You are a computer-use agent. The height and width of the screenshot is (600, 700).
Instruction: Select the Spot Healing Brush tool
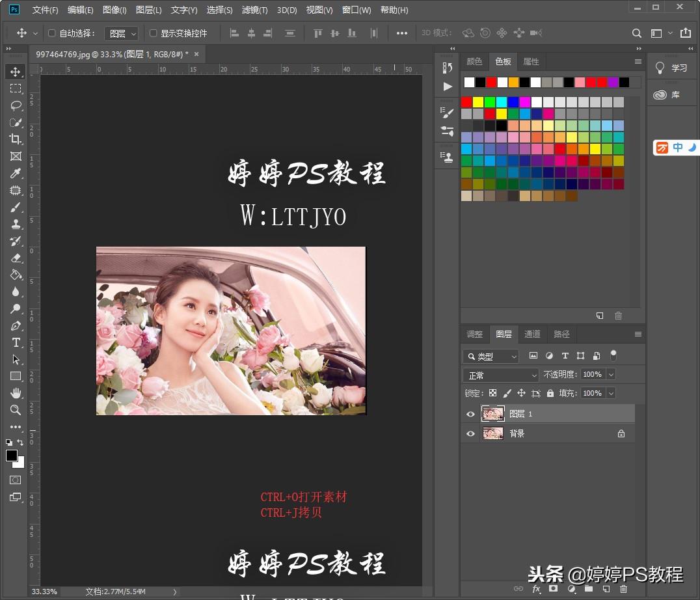[16, 191]
